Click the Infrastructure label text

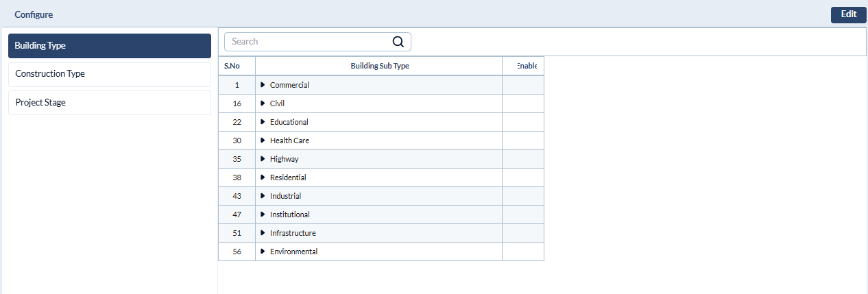(x=293, y=233)
